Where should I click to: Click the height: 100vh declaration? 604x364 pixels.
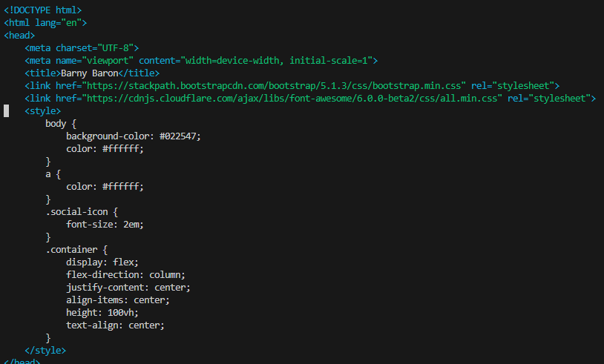pos(102,313)
